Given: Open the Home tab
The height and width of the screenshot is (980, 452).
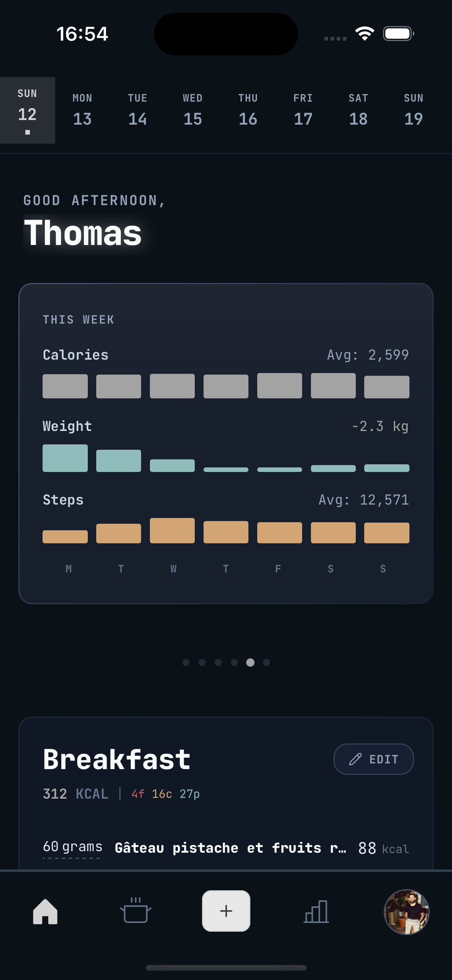Looking at the screenshot, I should tap(46, 912).
